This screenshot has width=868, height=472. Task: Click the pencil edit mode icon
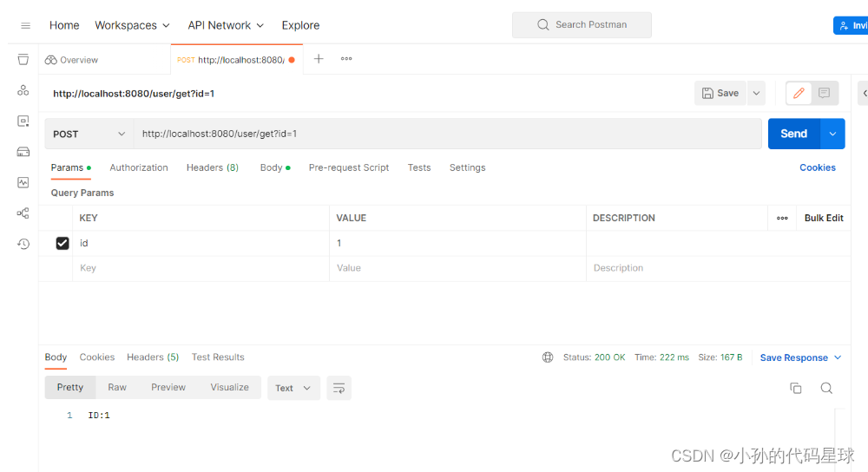point(799,93)
